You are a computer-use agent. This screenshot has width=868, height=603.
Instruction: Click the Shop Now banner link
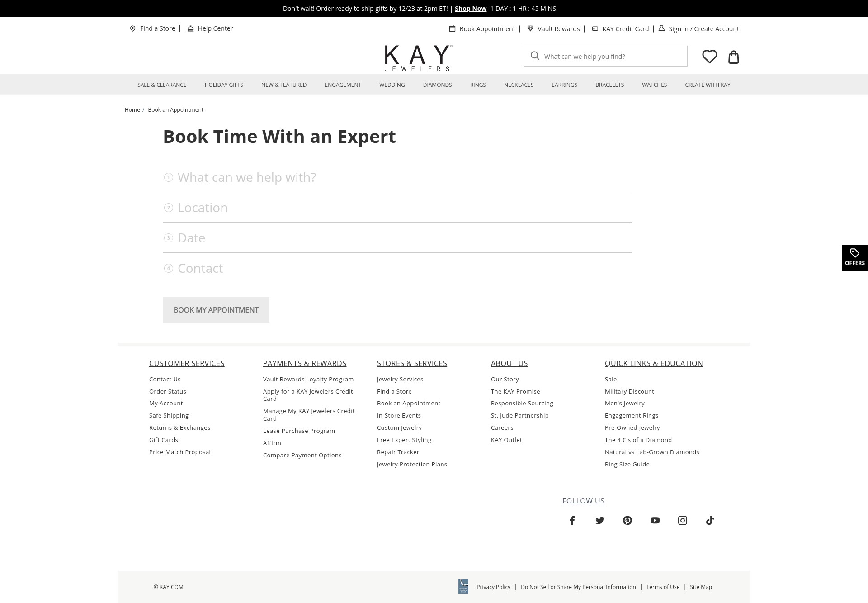[x=471, y=9]
